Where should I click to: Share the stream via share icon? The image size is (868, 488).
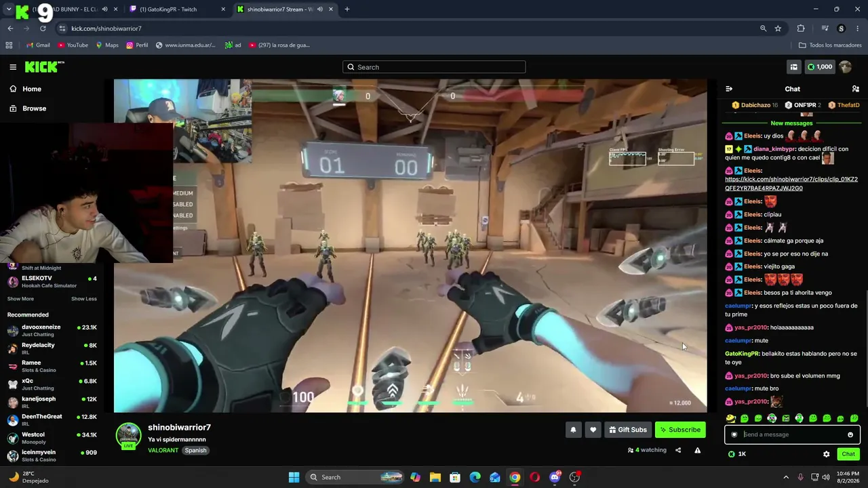pos(677,450)
